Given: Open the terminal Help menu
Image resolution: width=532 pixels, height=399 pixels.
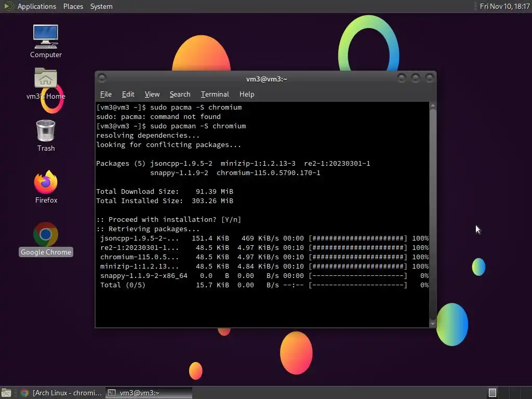Looking at the screenshot, I should point(247,95).
